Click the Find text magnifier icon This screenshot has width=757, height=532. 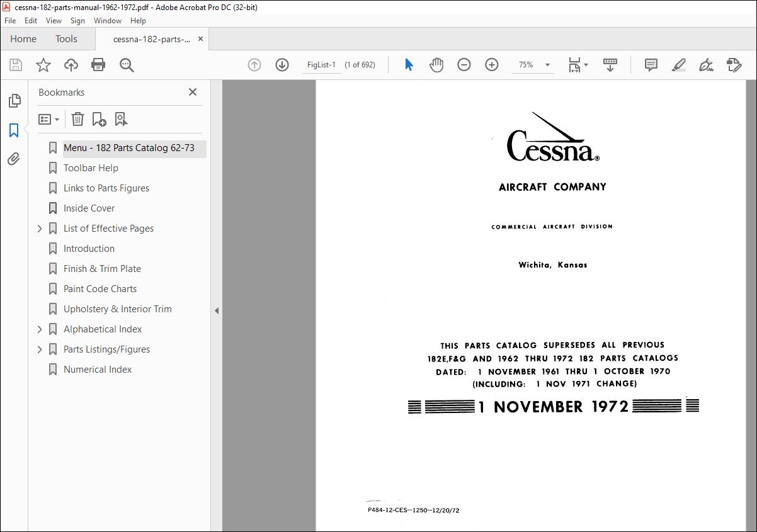[x=127, y=65]
